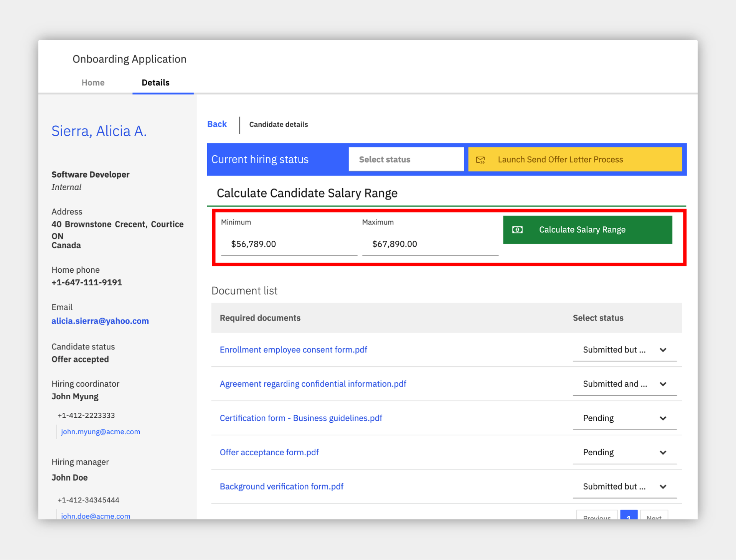Click home phone +1-647-111-9191
The width and height of the screenshot is (736, 560).
[x=87, y=282]
